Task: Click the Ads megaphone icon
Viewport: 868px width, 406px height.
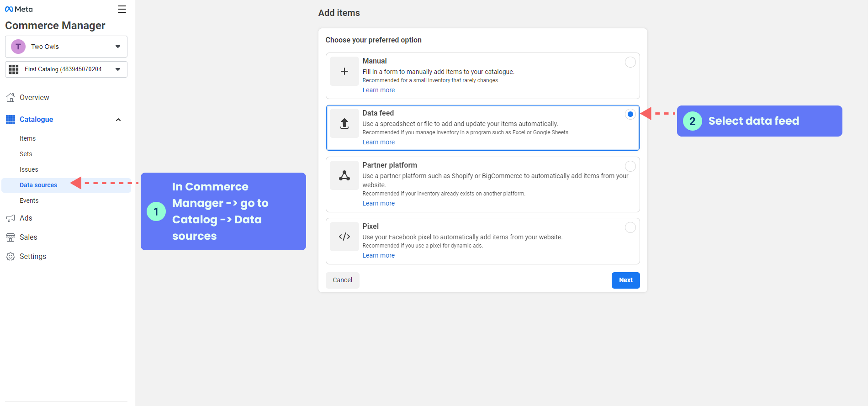Action: [x=11, y=218]
